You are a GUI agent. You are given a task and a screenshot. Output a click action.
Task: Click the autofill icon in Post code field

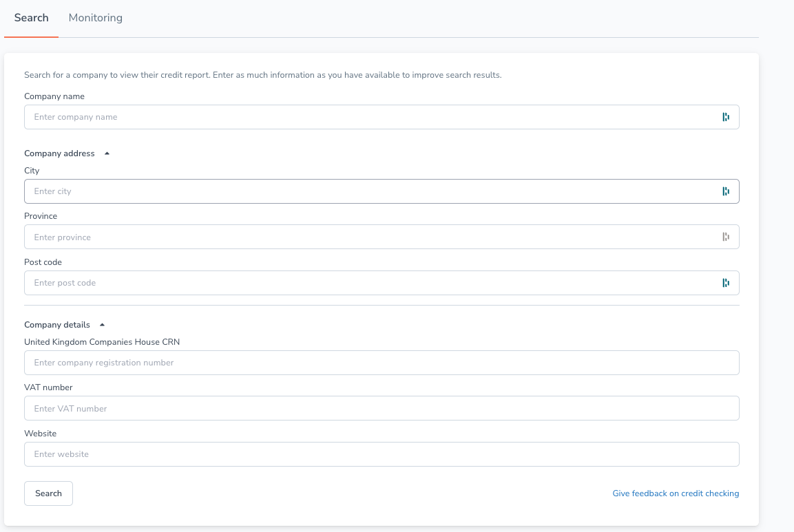tap(726, 282)
